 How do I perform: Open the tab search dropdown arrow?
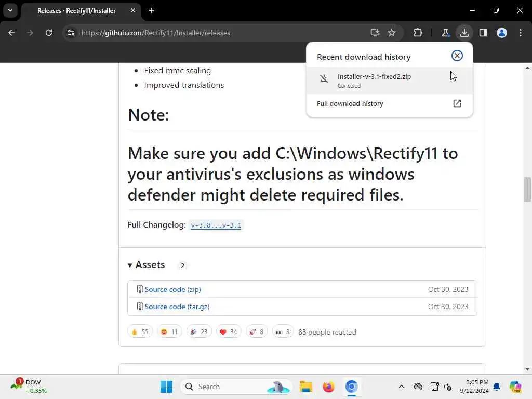[10, 10]
